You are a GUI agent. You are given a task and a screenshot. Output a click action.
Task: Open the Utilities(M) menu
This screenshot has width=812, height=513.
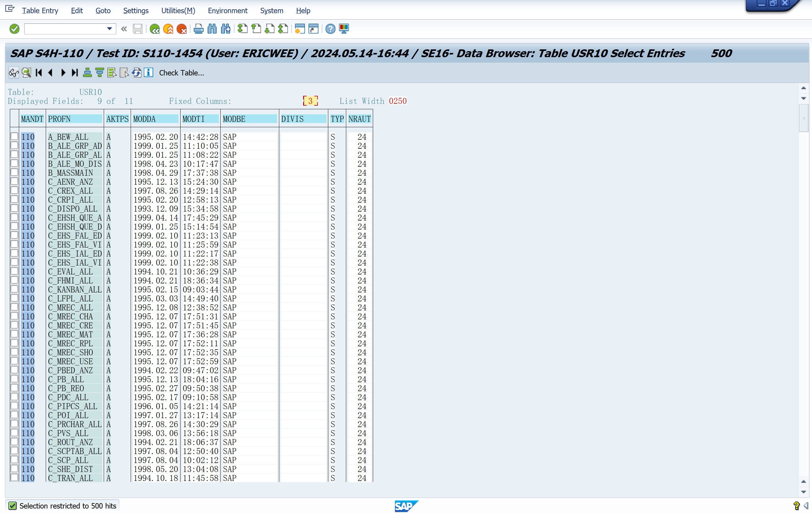[178, 10]
